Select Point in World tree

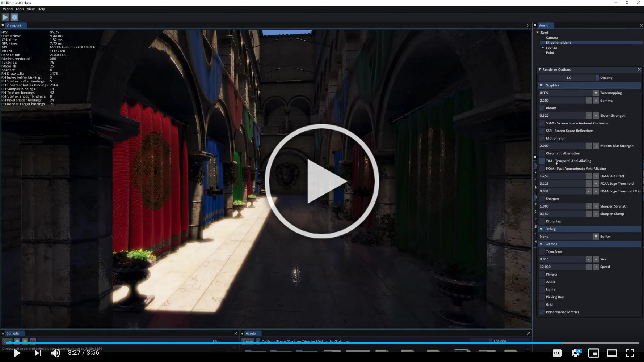[550, 53]
